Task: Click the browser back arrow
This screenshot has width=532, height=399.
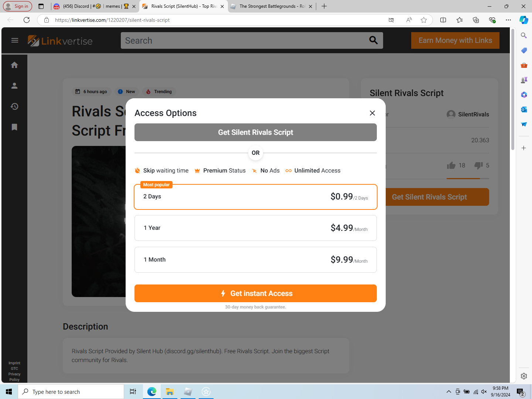Action: [10, 20]
